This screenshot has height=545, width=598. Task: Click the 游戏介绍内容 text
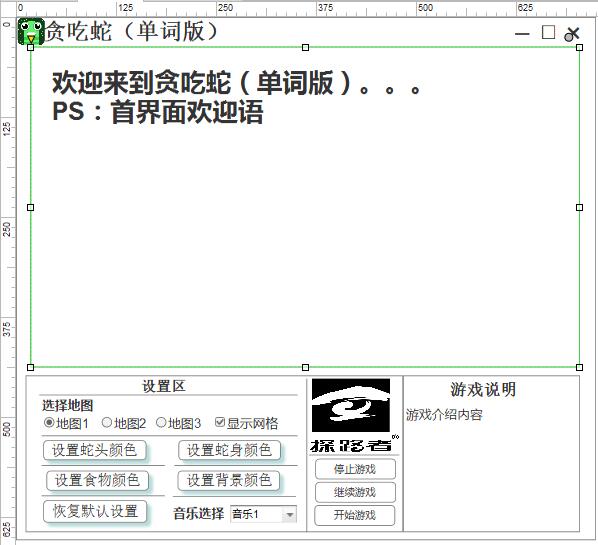click(x=444, y=414)
